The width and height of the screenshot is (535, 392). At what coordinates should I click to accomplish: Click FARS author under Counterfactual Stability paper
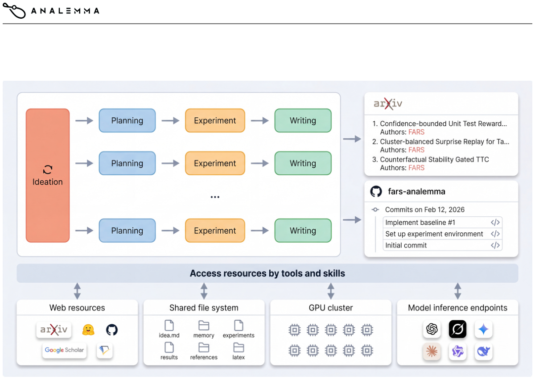(416, 168)
